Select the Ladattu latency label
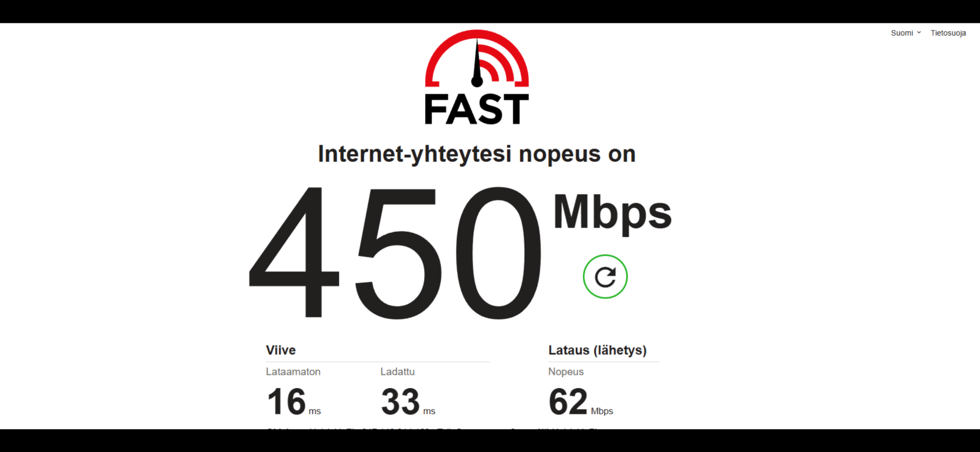Viewport: 980px width, 452px height. pos(397,371)
